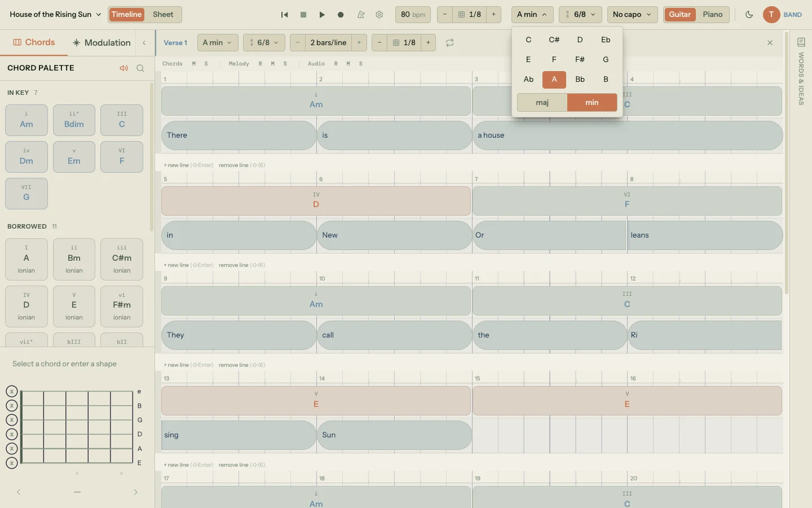
Task: Open the Verse 1 key dropdown
Action: (217, 42)
